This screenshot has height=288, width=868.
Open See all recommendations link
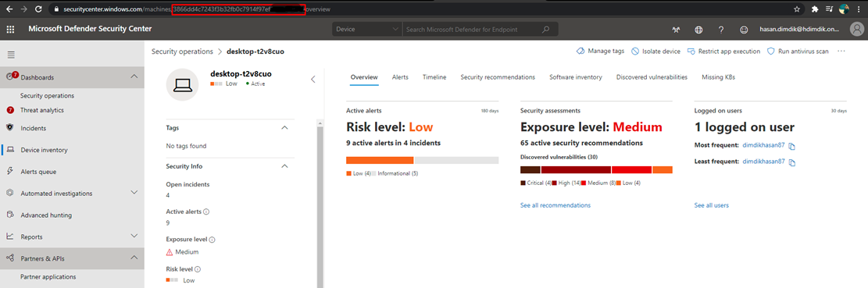pyautogui.click(x=555, y=205)
